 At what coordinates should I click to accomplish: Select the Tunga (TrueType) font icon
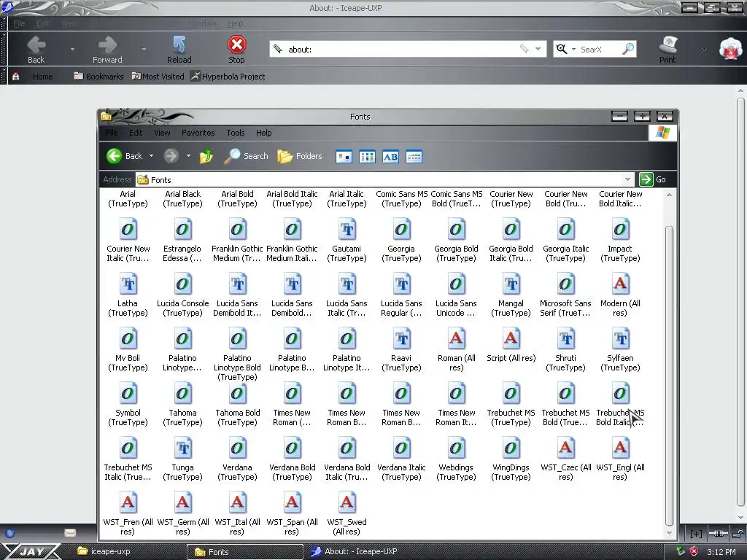click(182, 448)
